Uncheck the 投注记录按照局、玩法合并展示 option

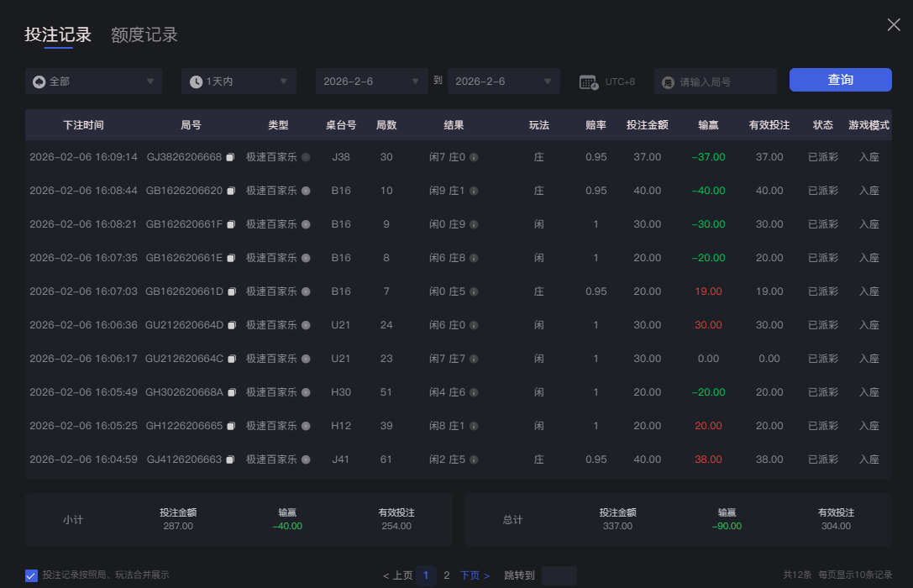coord(31,575)
